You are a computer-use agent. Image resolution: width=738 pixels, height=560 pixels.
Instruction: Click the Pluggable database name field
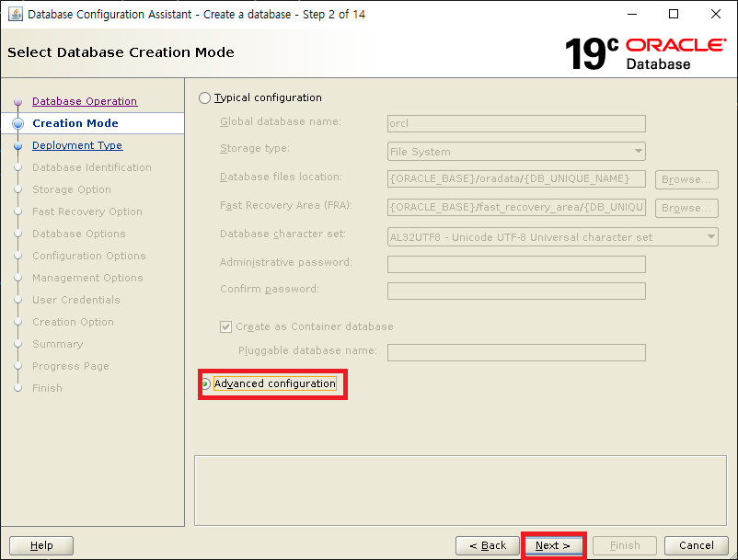516,353
